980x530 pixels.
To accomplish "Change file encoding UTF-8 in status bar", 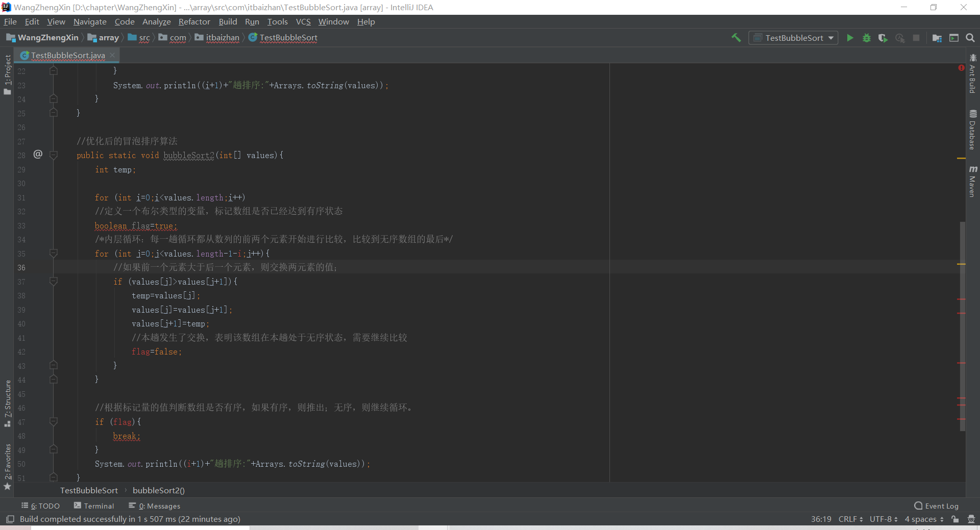I will pyautogui.click(x=884, y=519).
